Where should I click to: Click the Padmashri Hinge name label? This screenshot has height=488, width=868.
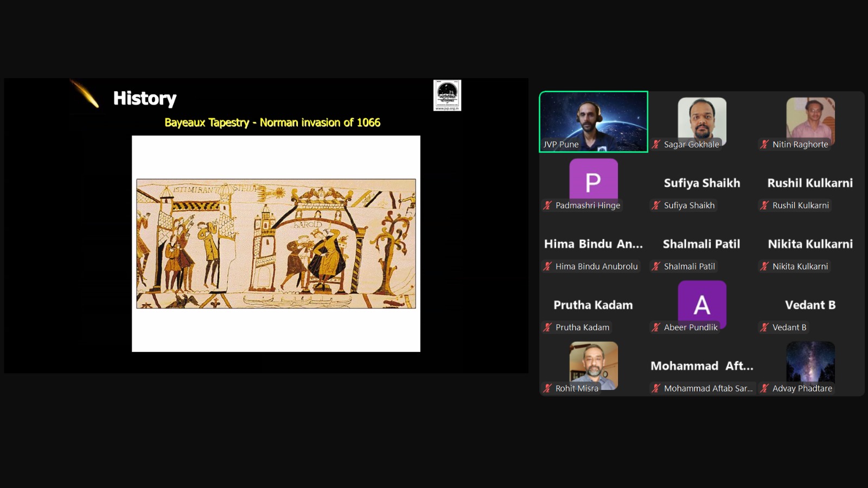[588, 205]
